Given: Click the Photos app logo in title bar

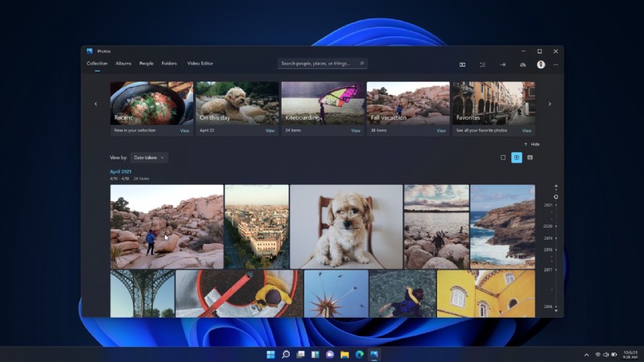Looking at the screenshot, I should coord(89,51).
